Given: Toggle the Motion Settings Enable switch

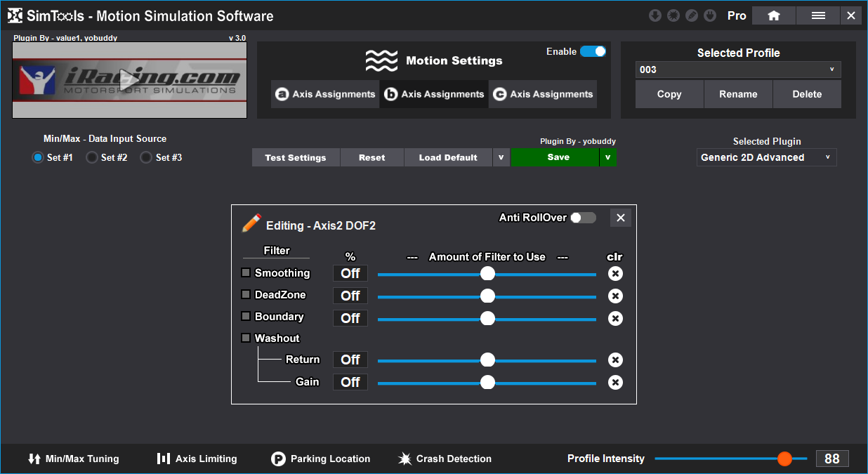Looking at the screenshot, I should pyautogui.click(x=593, y=51).
